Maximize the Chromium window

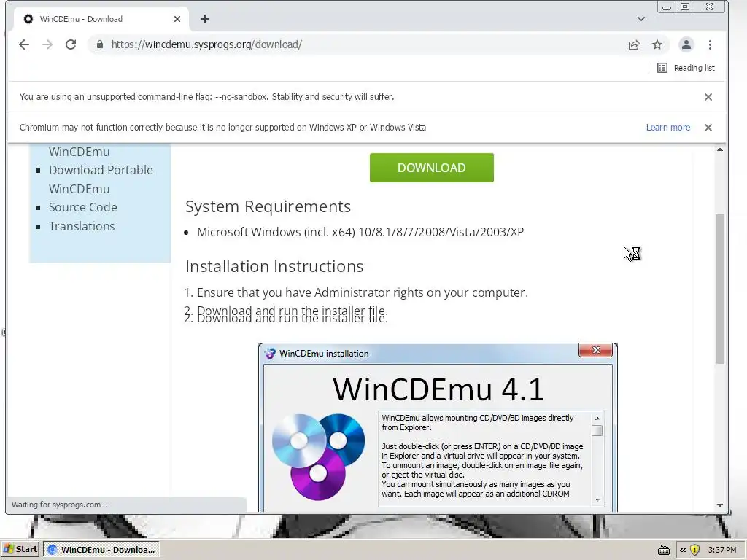pyautogui.click(x=685, y=7)
